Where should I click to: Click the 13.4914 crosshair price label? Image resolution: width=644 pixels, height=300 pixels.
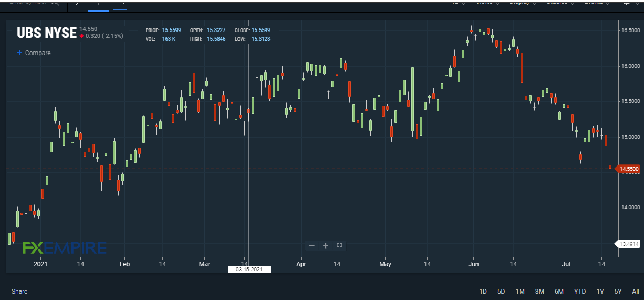(x=627, y=244)
